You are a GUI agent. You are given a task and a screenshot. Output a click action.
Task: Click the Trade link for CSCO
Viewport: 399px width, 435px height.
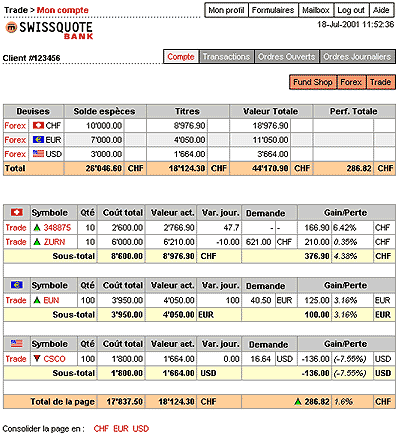(16, 359)
